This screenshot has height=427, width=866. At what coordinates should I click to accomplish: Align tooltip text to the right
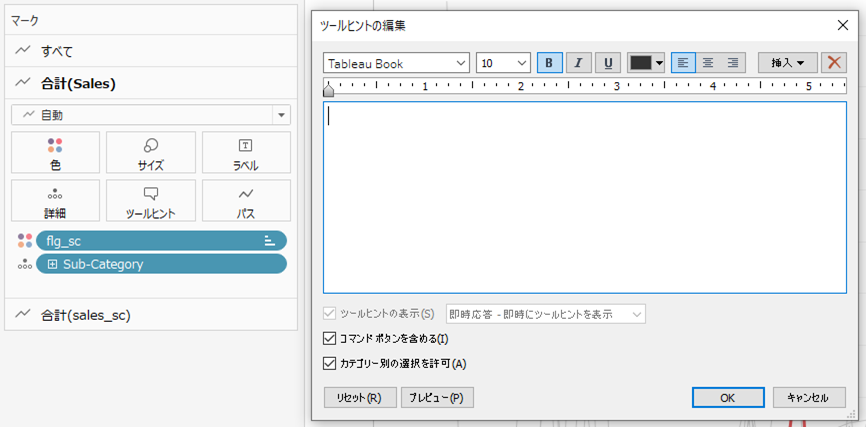(733, 63)
